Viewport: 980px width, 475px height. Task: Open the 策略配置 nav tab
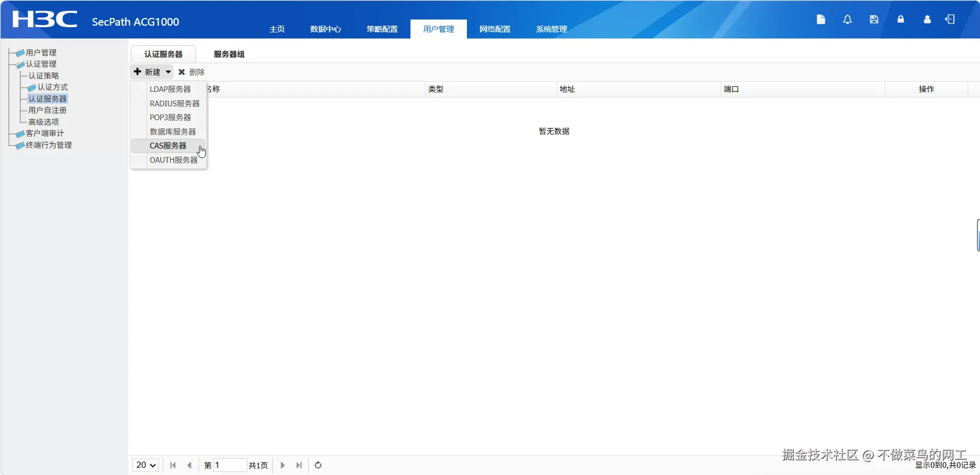point(382,29)
